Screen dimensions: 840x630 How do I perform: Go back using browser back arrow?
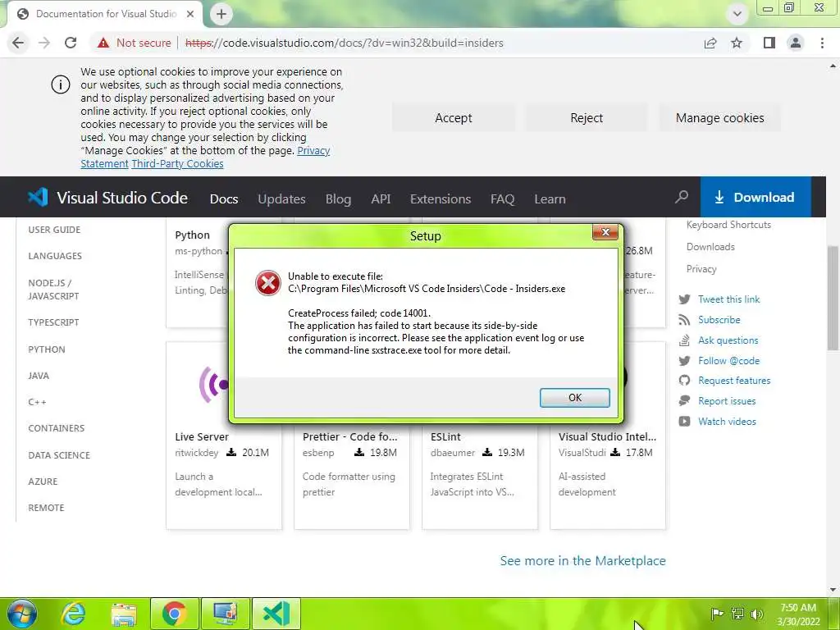pos(18,43)
